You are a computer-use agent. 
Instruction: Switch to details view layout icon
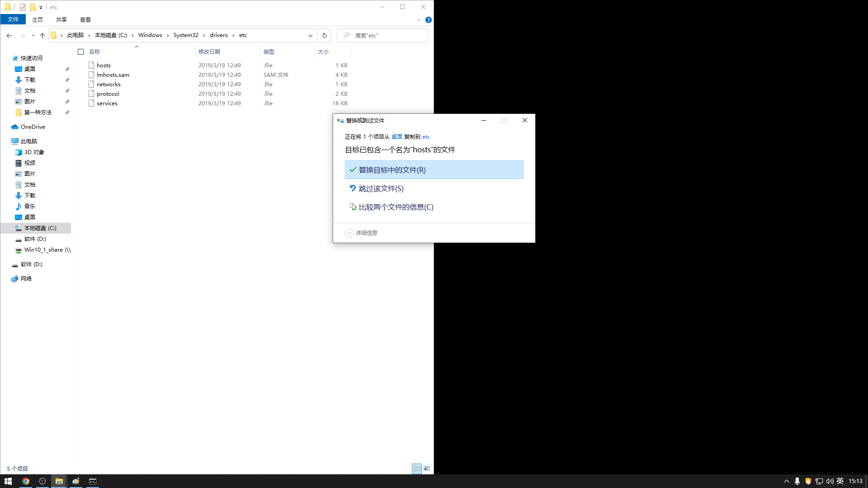(417, 469)
